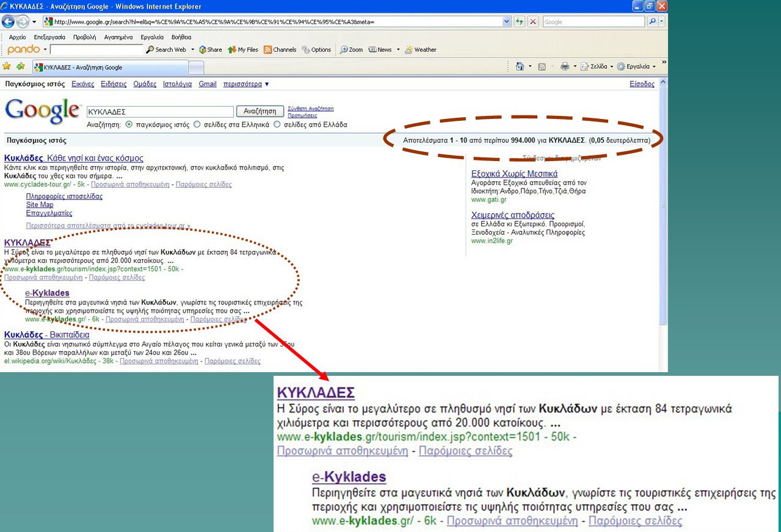Click the 'www.gati.gr' ad URL text

[x=489, y=199]
